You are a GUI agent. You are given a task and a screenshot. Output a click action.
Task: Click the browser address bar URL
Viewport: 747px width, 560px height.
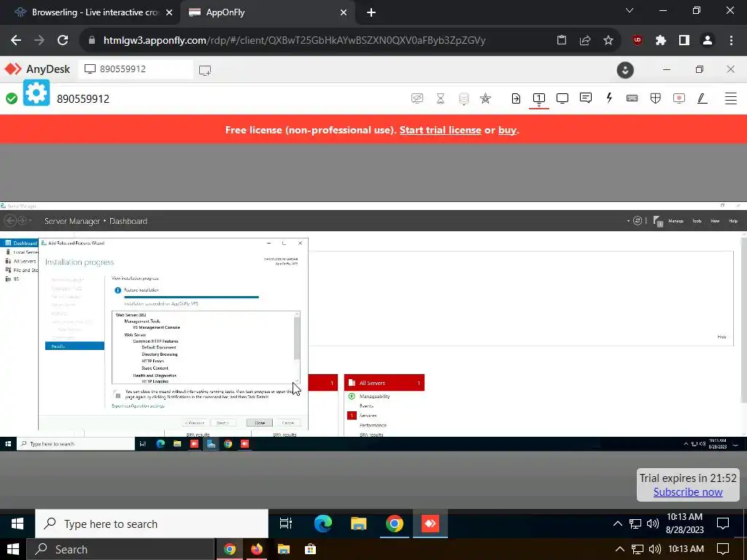295,41
